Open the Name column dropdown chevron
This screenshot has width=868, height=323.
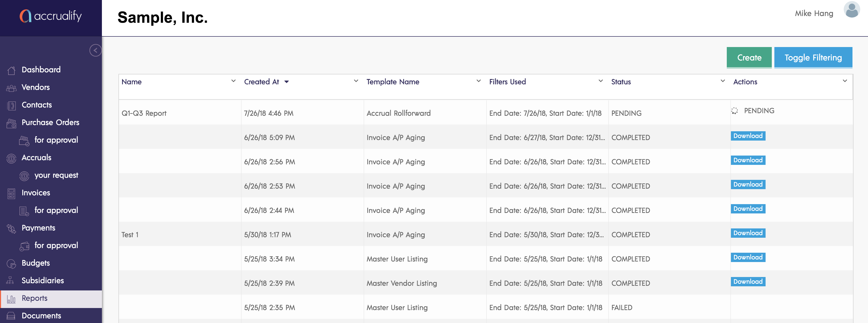pyautogui.click(x=233, y=81)
